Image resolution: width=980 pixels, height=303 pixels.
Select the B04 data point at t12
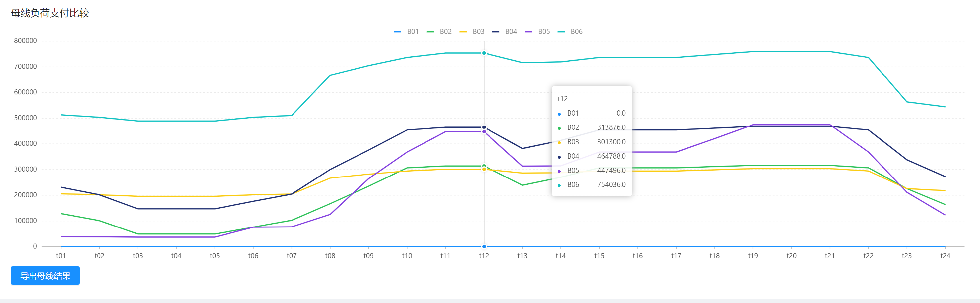tap(484, 127)
